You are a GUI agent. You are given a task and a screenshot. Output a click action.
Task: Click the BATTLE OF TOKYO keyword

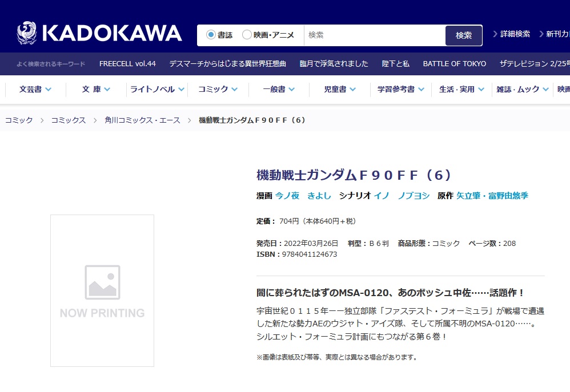point(454,64)
